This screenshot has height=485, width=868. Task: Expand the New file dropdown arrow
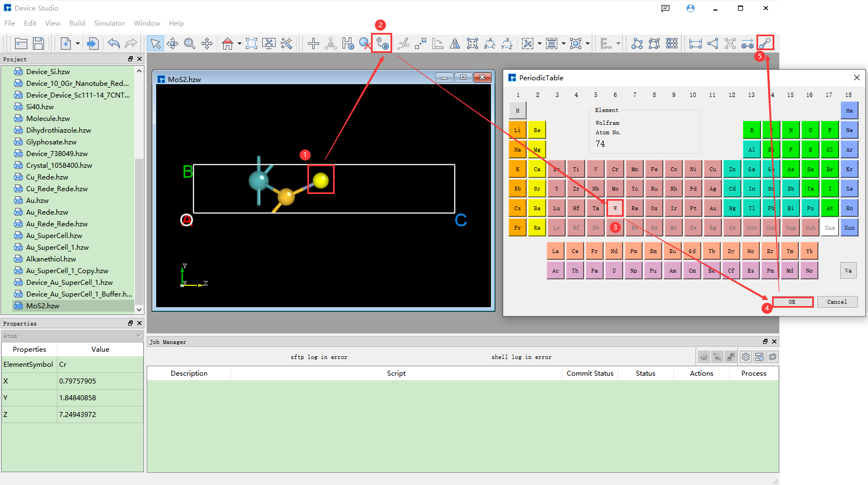[x=78, y=43]
